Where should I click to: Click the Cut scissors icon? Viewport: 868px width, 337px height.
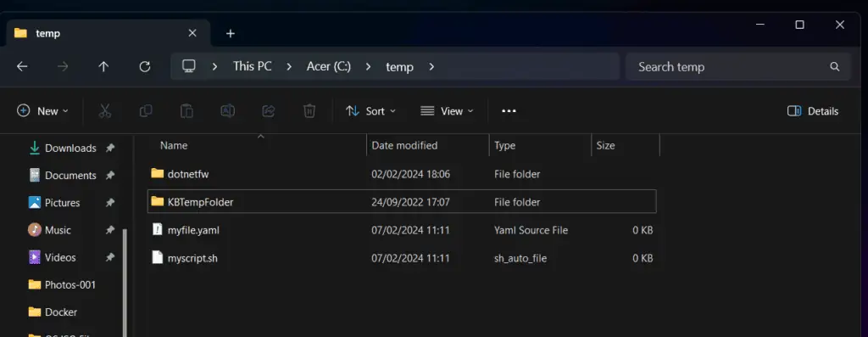point(105,111)
